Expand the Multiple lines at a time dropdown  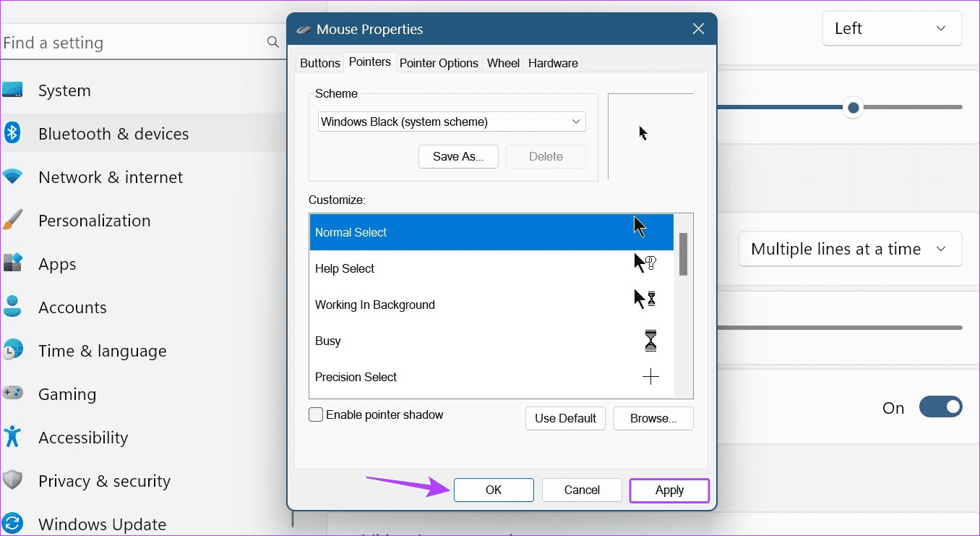tap(850, 249)
